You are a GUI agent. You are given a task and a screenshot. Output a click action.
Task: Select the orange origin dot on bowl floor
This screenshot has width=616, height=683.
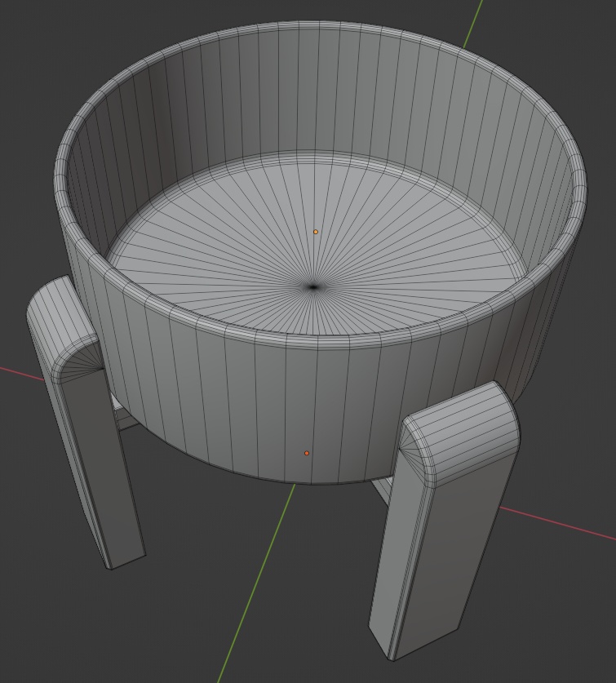point(316,232)
